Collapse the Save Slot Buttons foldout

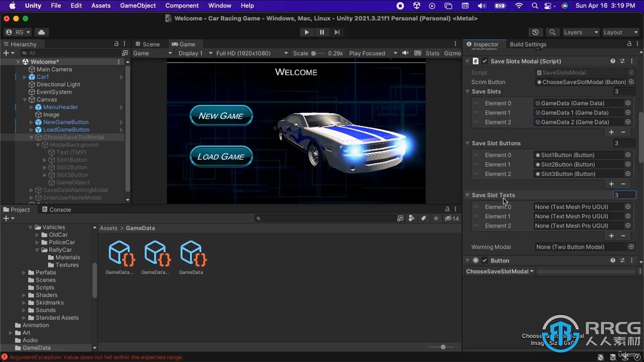click(467, 143)
